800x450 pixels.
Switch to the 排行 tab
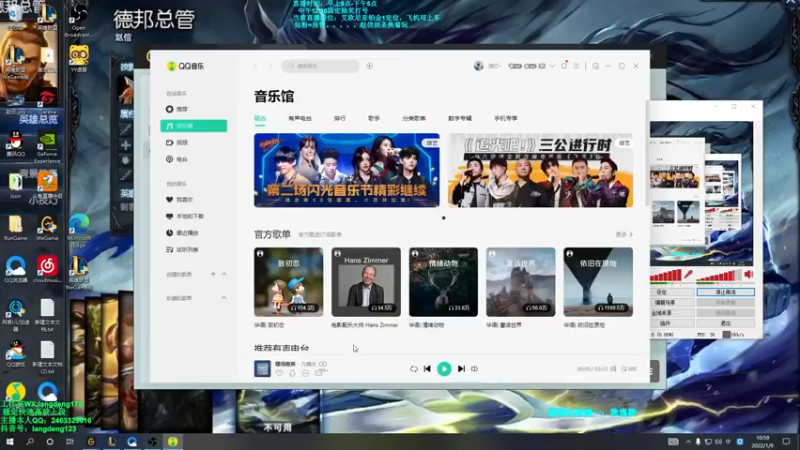pyautogui.click(x=340, y=118)
